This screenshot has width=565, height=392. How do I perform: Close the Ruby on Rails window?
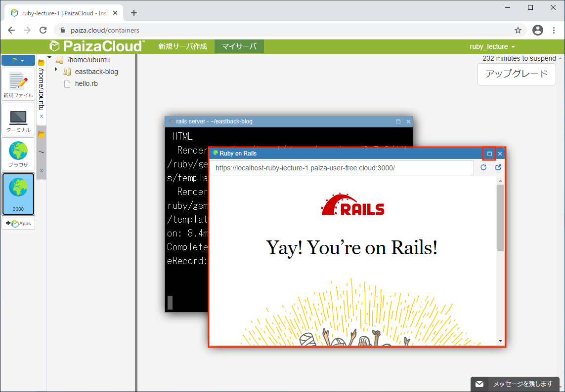pyautogui.click(x=500, y=154)
